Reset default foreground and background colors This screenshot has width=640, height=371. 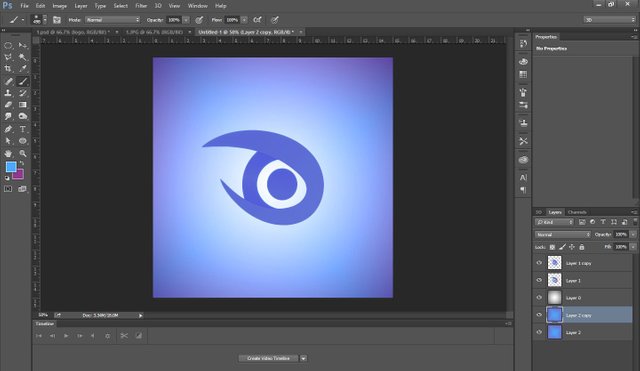[7, 178]
